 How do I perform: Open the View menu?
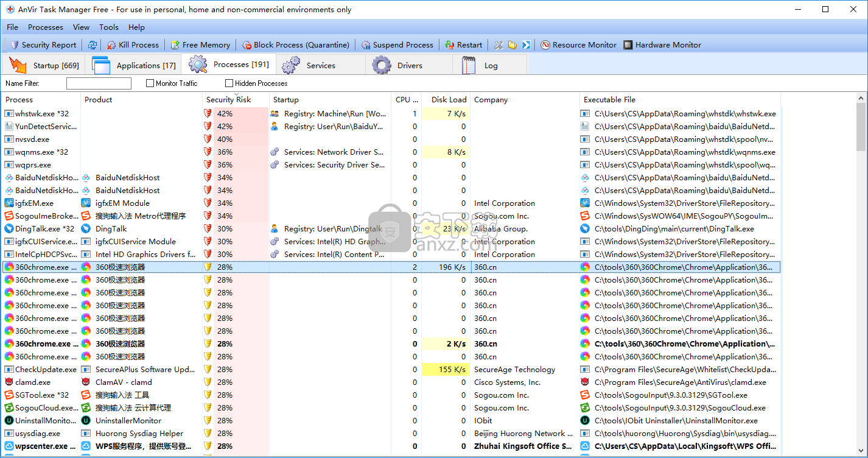[81, 27]
